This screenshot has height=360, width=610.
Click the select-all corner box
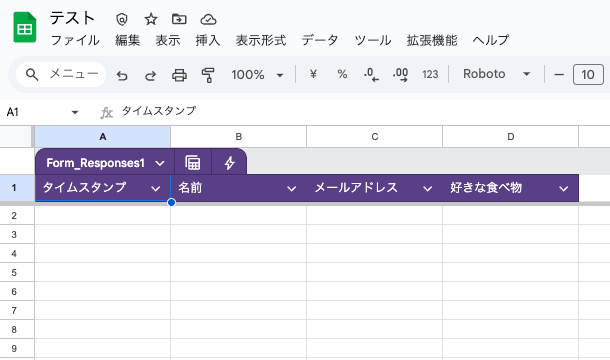[16, 137]
